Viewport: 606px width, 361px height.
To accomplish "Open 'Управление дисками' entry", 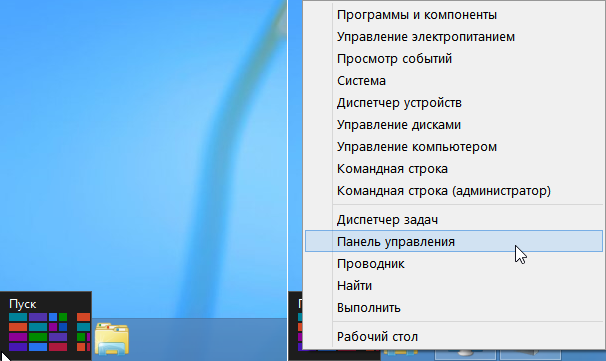I will [454, 125].
